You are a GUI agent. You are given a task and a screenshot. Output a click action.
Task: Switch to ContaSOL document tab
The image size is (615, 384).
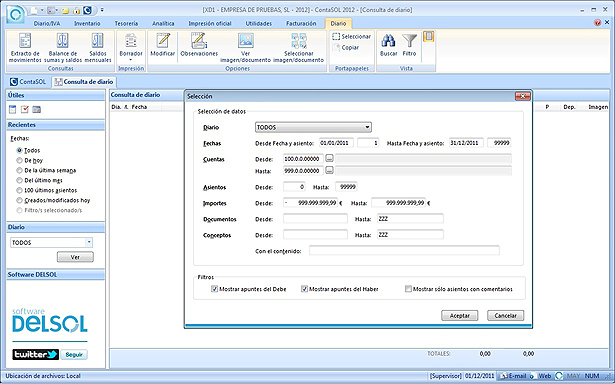pyautogui.click(x=28, y=82)
